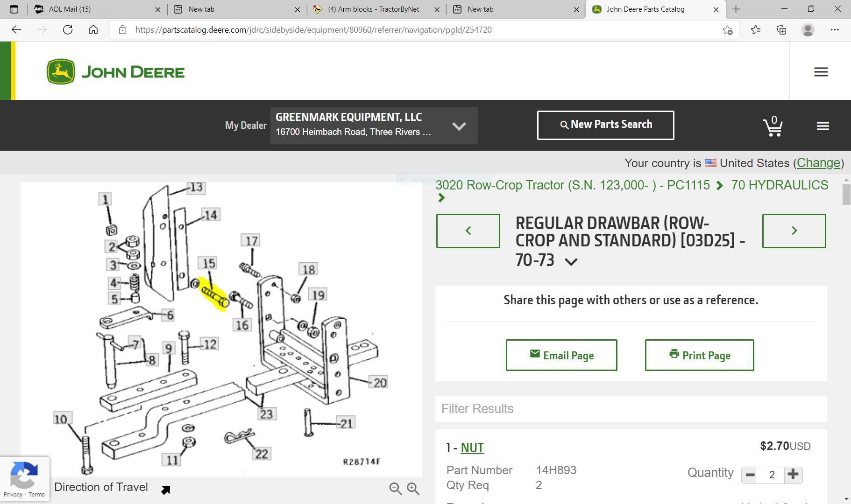
Task: Open reCAPTCHA Privacy link
Action: tap(13, 495)
